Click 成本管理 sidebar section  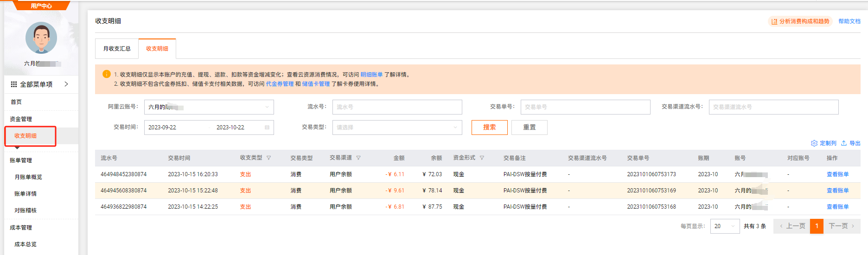click(x=21, y=228)
